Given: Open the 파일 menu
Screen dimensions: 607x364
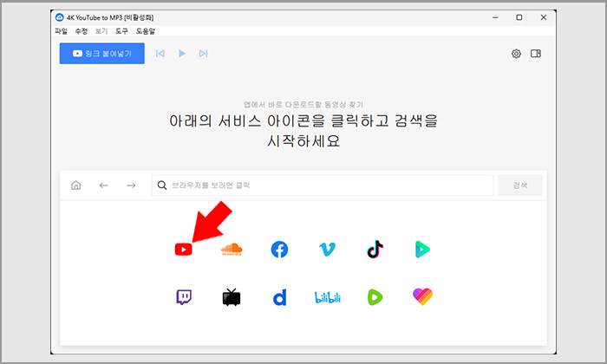Looking at the screenshot, I should [x=61, y=31].
